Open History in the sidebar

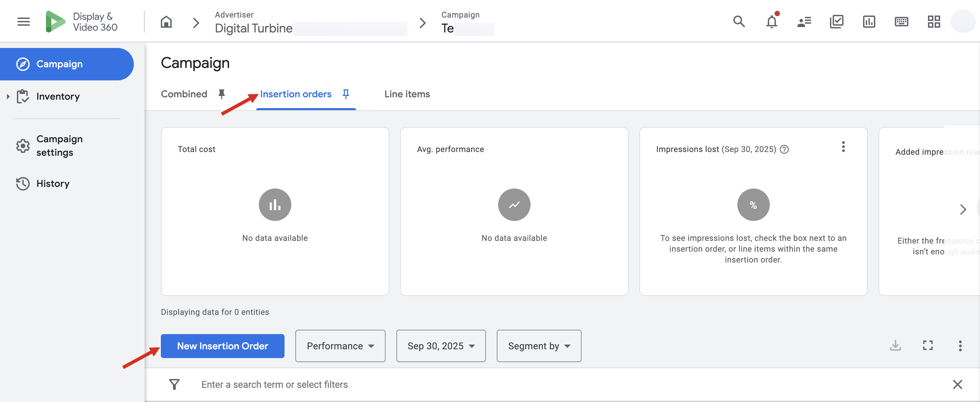point(53,184)
